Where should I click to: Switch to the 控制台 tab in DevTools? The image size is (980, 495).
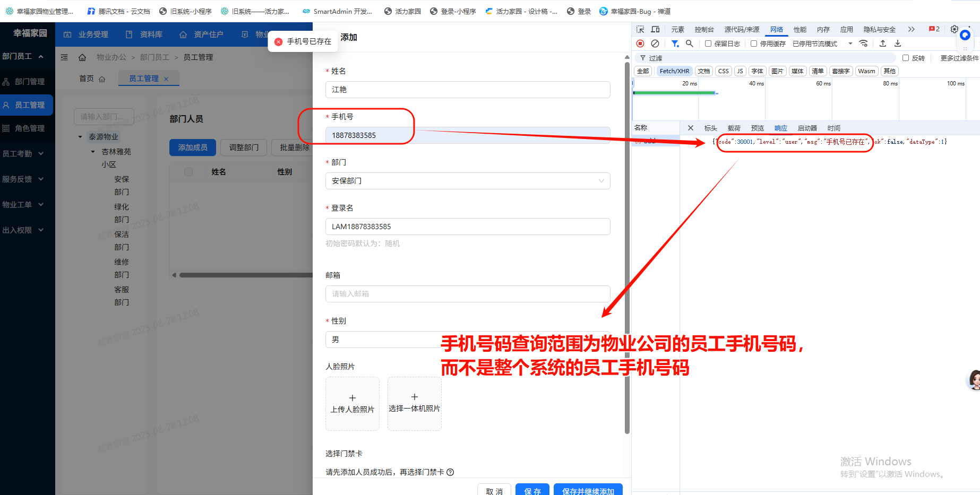click(x=704, y=29)
